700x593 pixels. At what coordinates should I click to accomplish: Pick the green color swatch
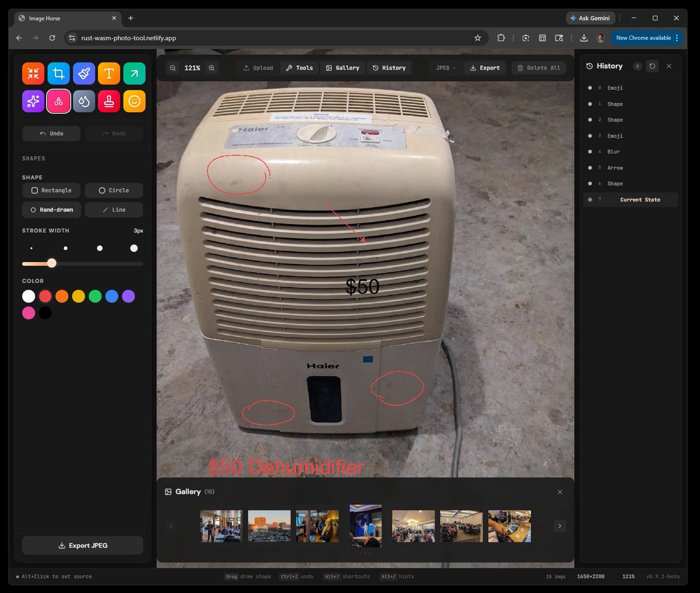[x=95, y=296]
